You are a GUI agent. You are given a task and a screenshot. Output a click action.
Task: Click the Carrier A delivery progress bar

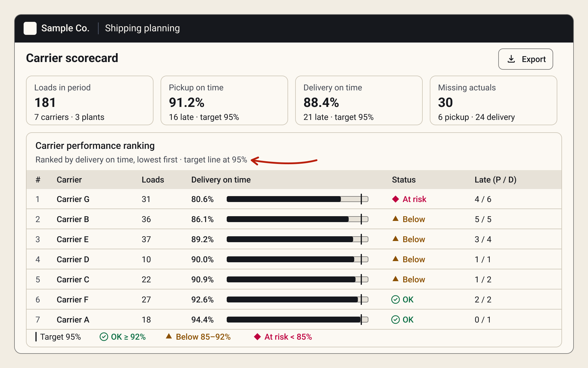click(x=297, y=320)
